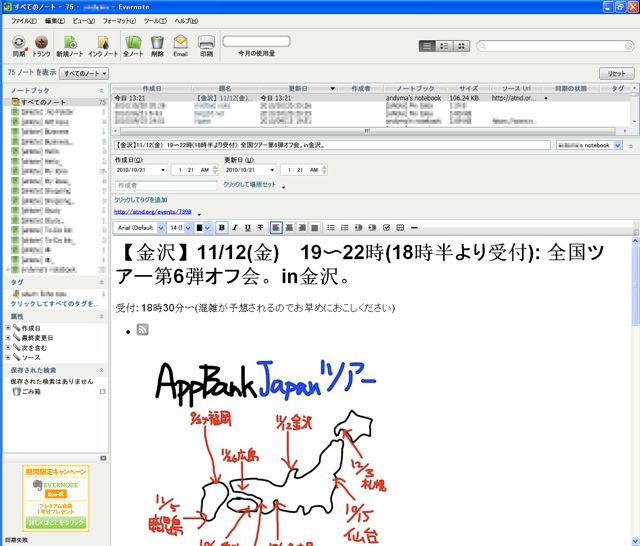The image size is (640, 546).
Task: Switch to snippet (mixed) view mode
Action: point(444,46)
